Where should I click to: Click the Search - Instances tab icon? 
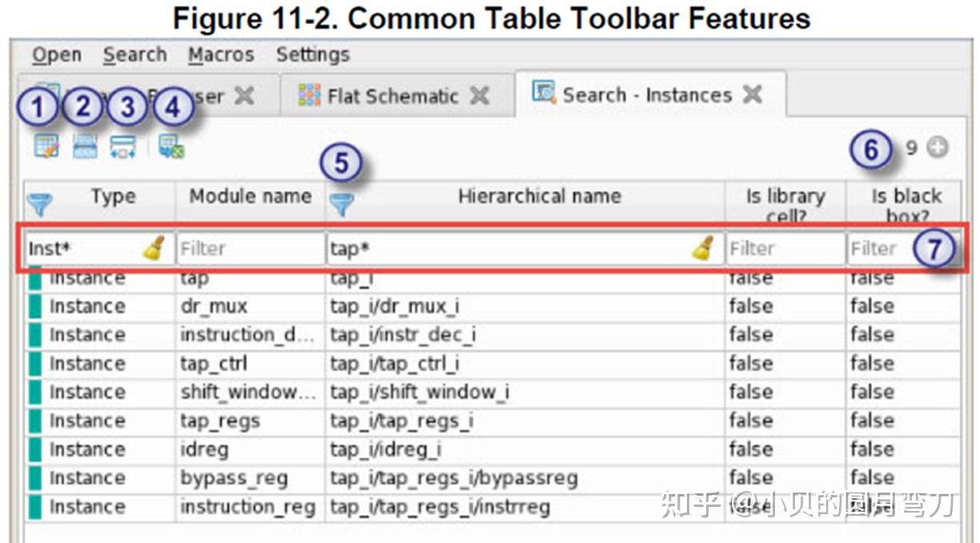pyautogui.click(x=544, y=93)
